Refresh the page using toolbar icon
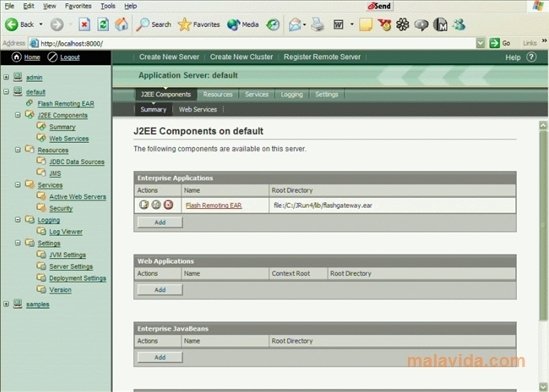 (x=103, y=24)
